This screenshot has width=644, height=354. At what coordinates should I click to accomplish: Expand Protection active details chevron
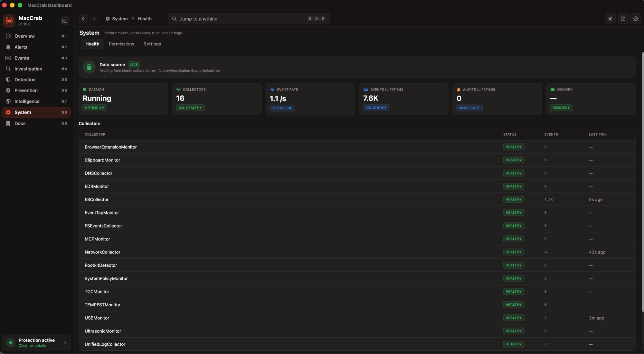tap(65, 343)
